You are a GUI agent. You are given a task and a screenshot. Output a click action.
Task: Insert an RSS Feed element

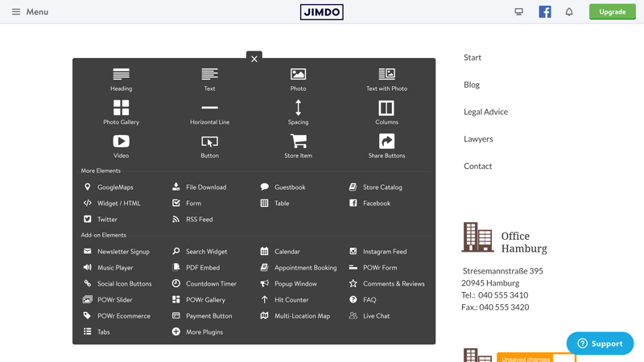click(x=192, y=219)
